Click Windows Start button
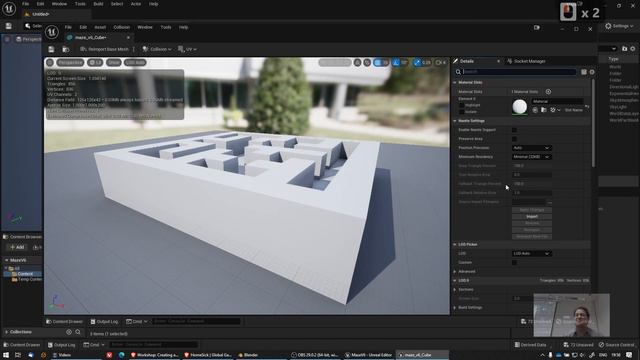The image size is (640, 360). (6, 355)
